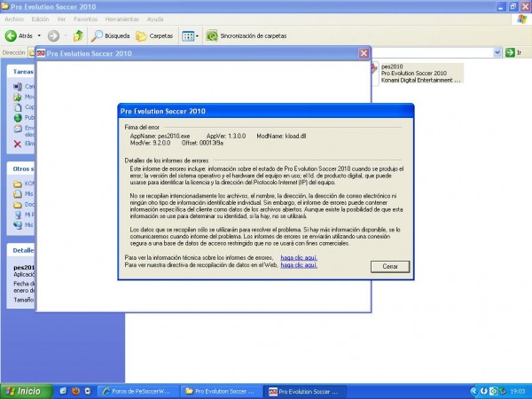Viewport: 532px width, 399px height.
Task: Click the forward arrow in Explorer toolbar
Action: coord(53,35)
